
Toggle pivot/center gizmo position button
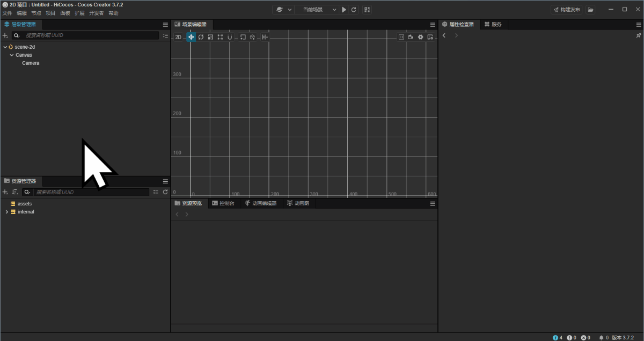243,37
